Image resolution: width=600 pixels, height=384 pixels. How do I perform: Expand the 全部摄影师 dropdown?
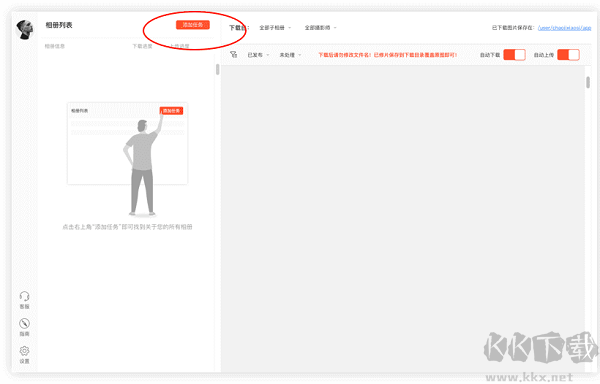click(320, 28)
